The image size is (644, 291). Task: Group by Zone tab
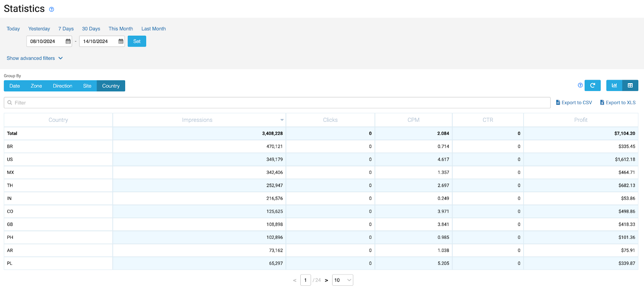36,86
